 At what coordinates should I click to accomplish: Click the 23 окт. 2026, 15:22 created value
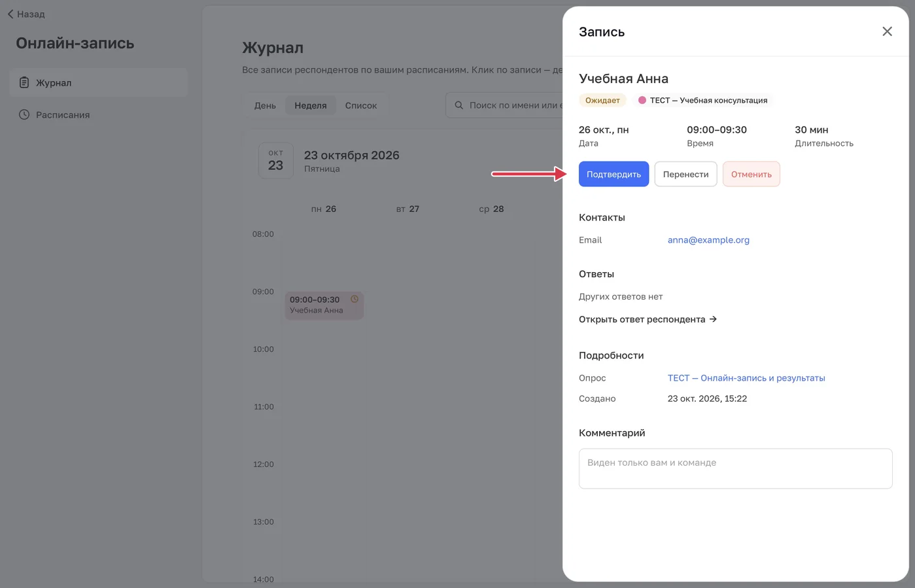[x=707, y=398]
